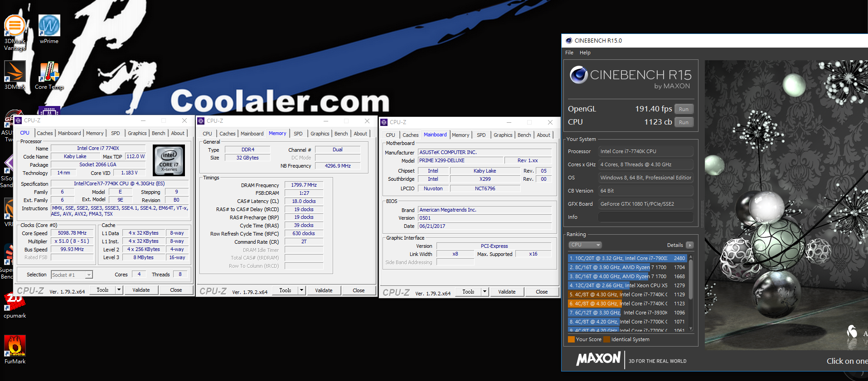This screenshot has width=868, height=381.
Task: Click Validate in the Mainboard window
Action: [x=507, y=292]
